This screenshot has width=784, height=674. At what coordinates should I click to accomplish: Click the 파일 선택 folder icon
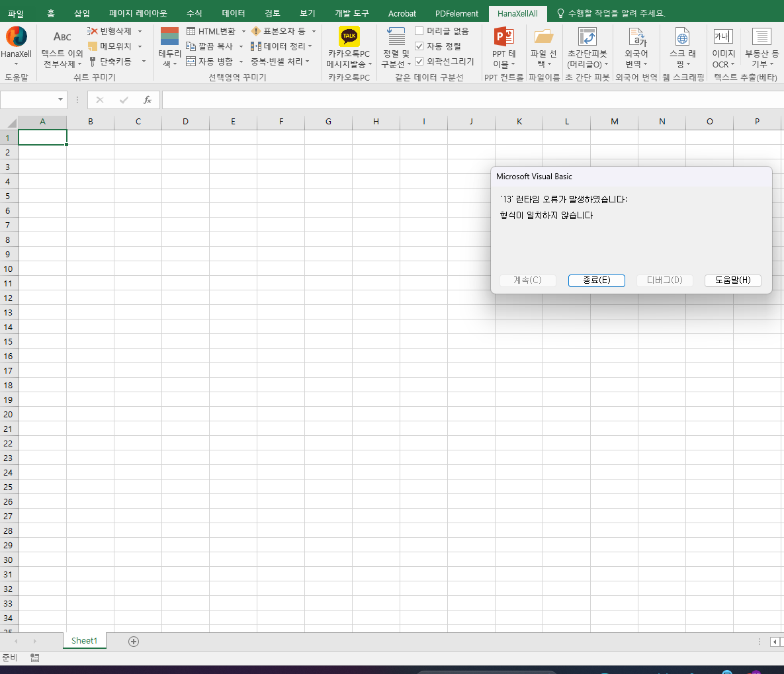543,36
